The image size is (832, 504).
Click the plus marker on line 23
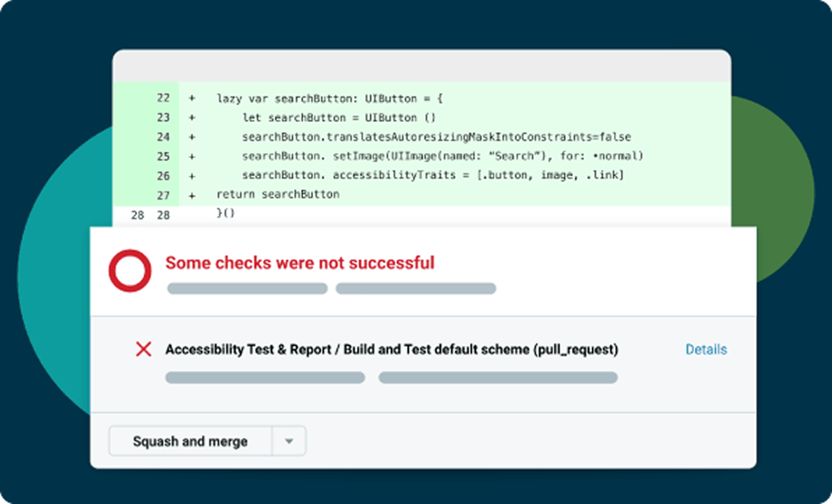192,118
